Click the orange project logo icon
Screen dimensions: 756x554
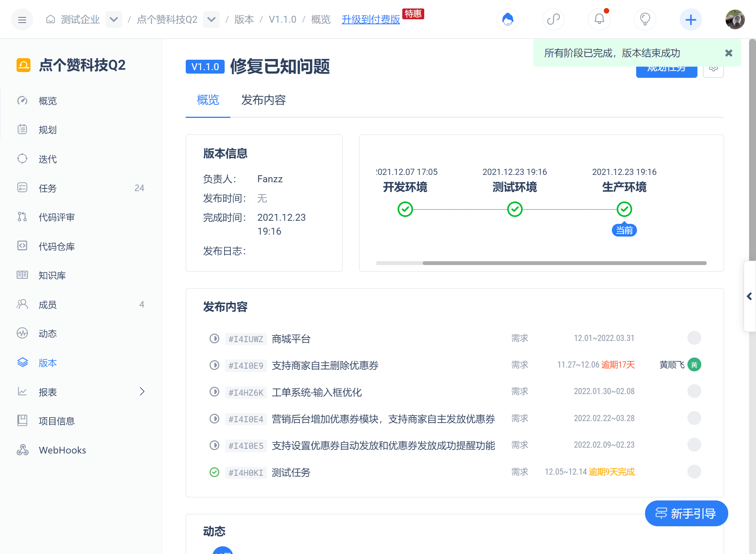click(x=24, y=65)
